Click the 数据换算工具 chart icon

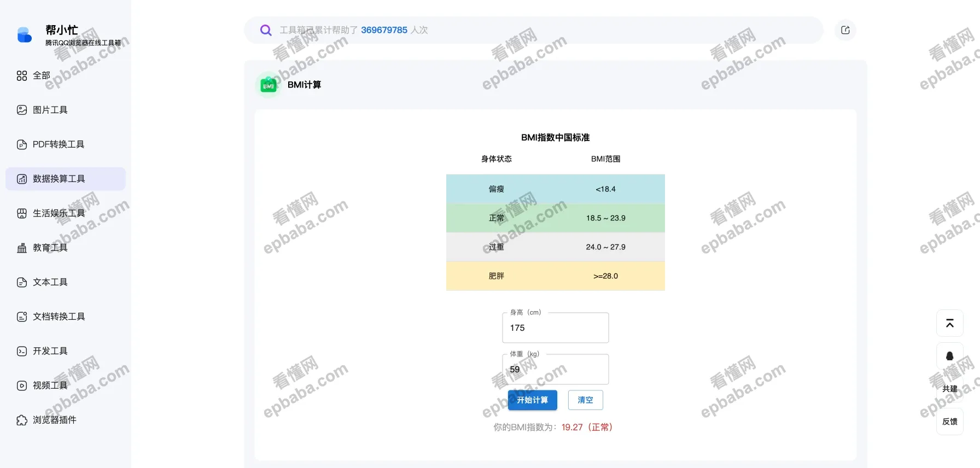[22, 179]
